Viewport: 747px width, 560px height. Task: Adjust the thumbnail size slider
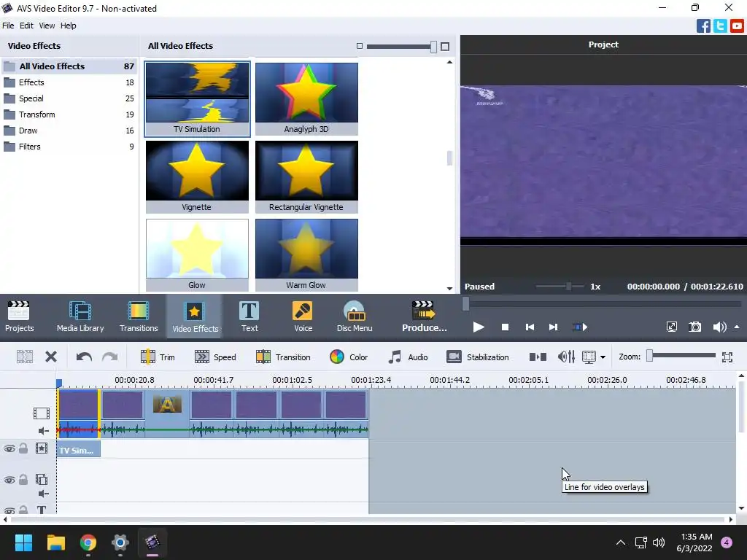click(402, 46)
